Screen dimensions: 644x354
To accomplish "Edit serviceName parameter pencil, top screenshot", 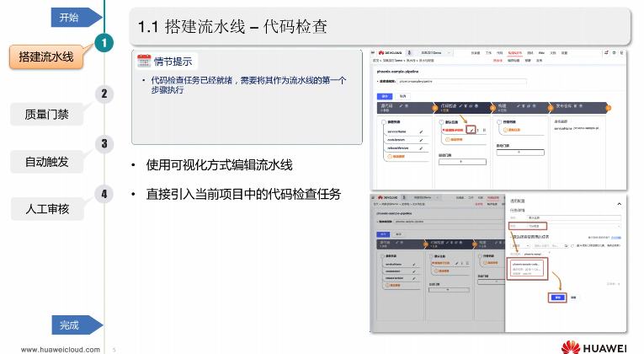I will click(x=421, y=131).
